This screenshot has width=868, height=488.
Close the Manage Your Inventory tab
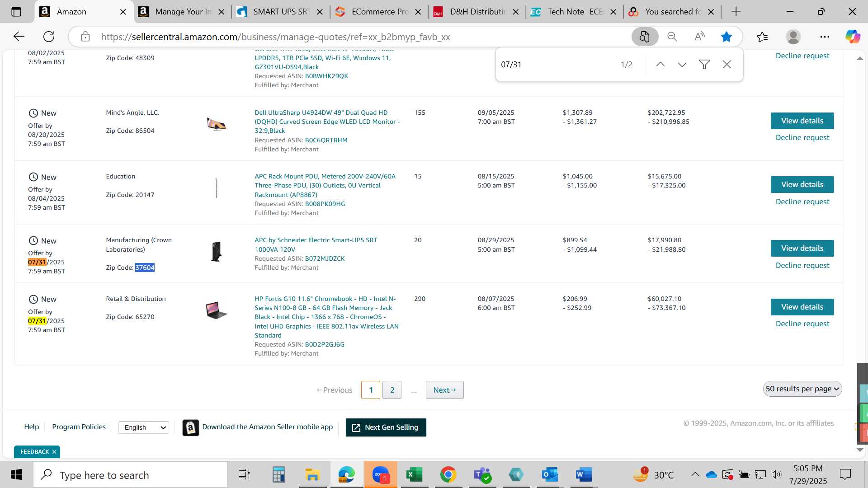(x=222, y=12)
